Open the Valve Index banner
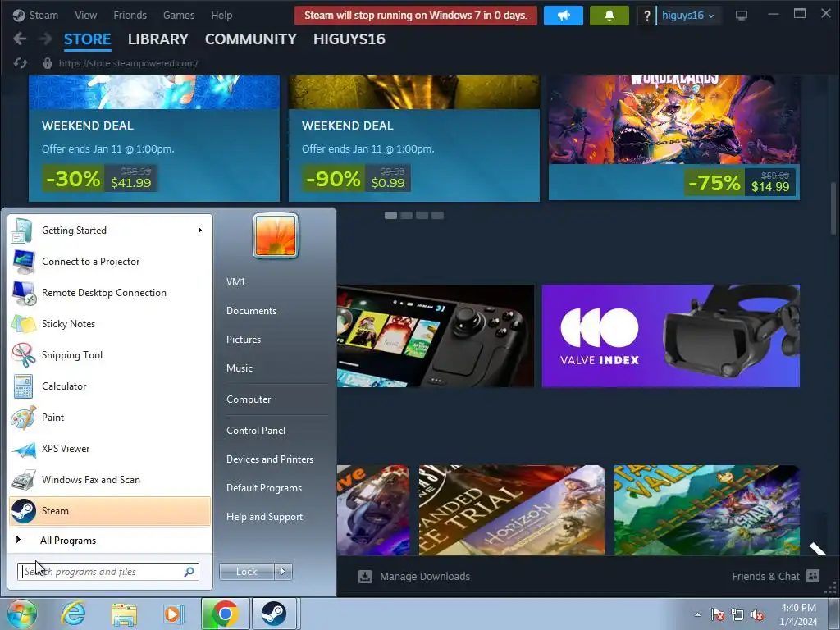Viewport: 840px width, 630px height. (671, 336)
